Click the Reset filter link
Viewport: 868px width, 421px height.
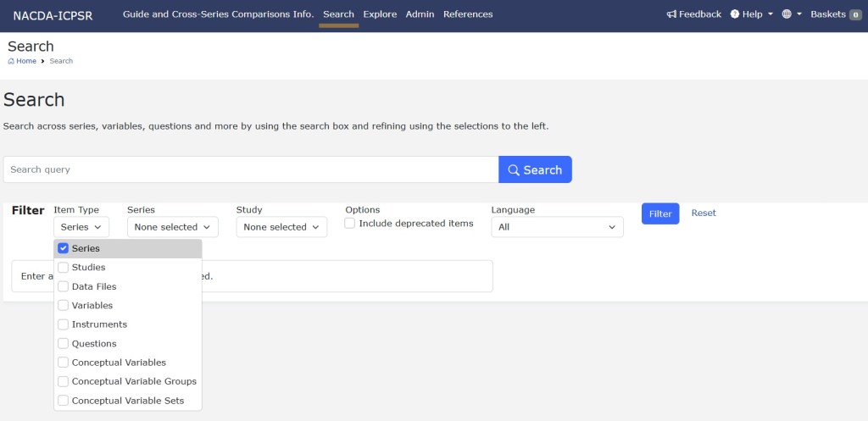click(x=704, y=213)
